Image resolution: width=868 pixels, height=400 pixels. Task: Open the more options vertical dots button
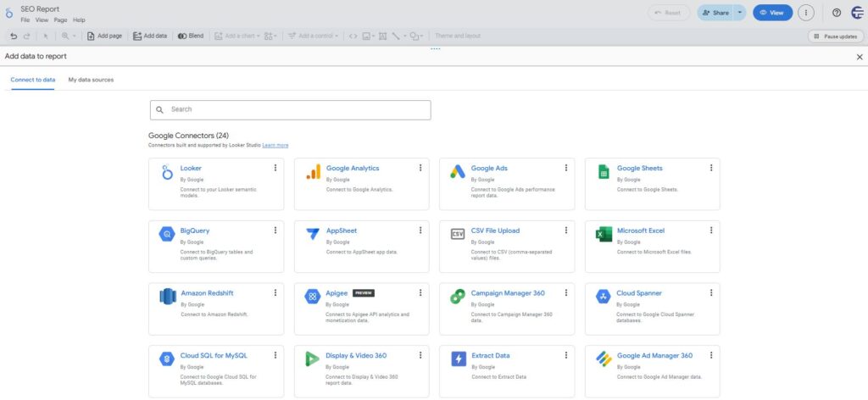[x=805, y=13]
